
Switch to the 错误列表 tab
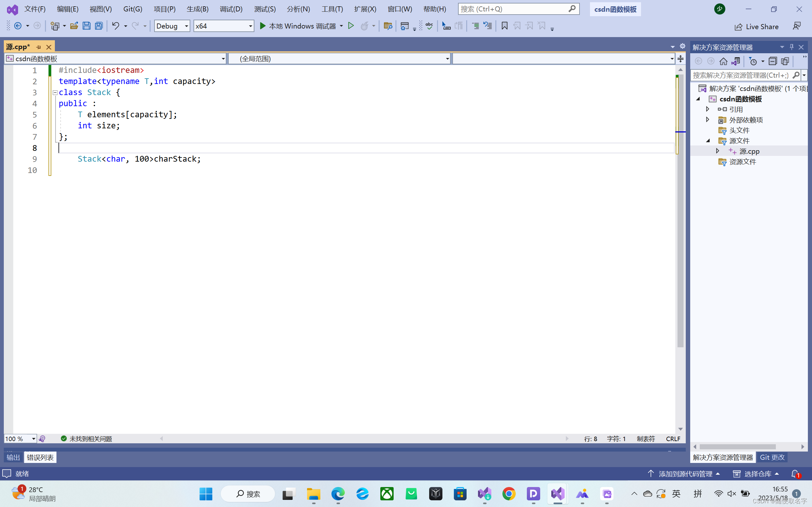(40, 457)
